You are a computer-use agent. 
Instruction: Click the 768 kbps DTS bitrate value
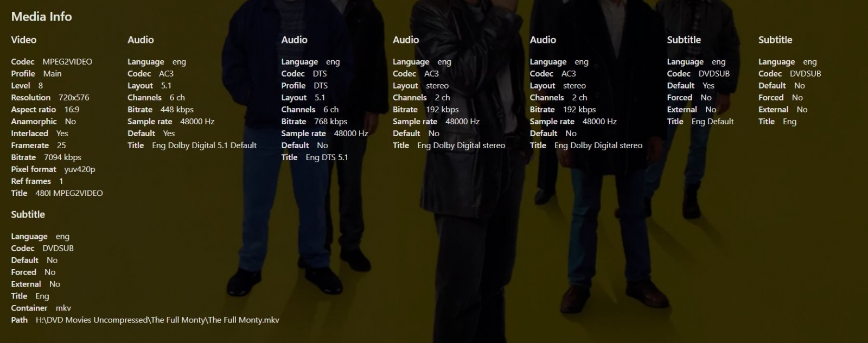pyautogui.click(x=331, y=121)
